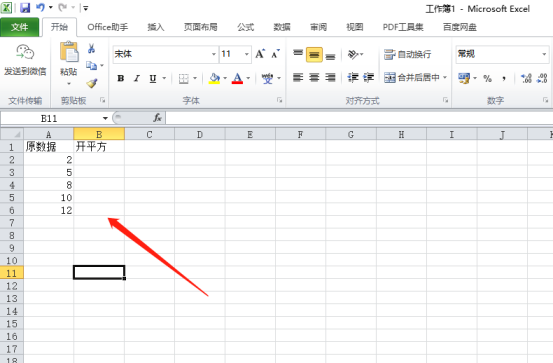Apply the yellow fill color swatch
The image size is (553, 363).
(214, 78)
